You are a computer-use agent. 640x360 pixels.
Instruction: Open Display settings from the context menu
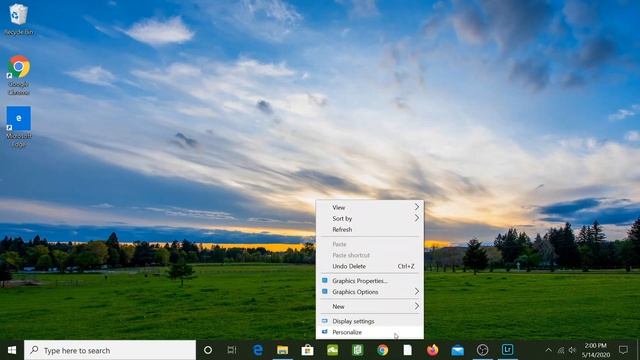pyautogui.click(x=370, y=321)
